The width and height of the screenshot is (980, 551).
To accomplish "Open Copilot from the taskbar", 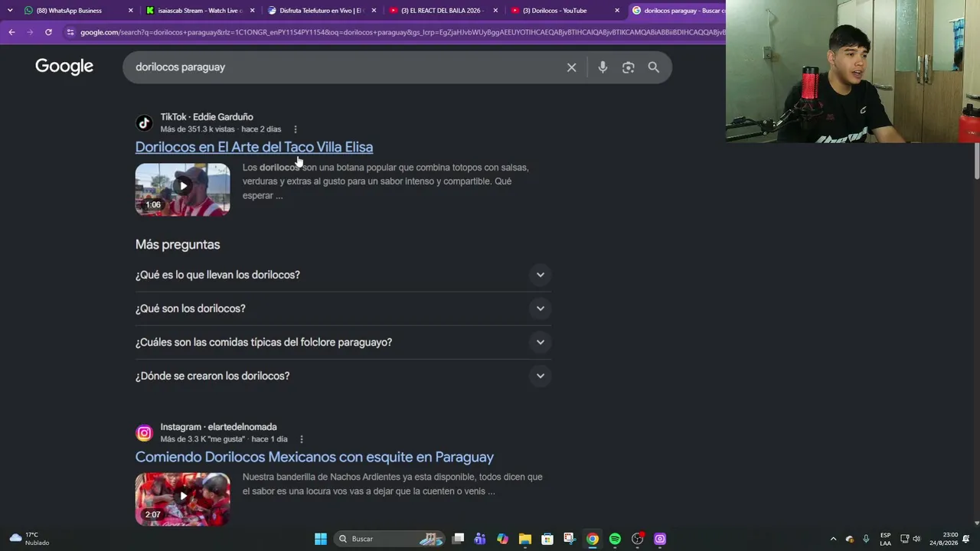I will (x=502, y=539).
